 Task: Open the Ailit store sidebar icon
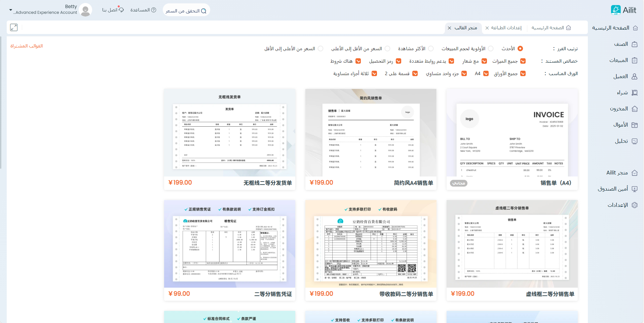tap(634, 173)
